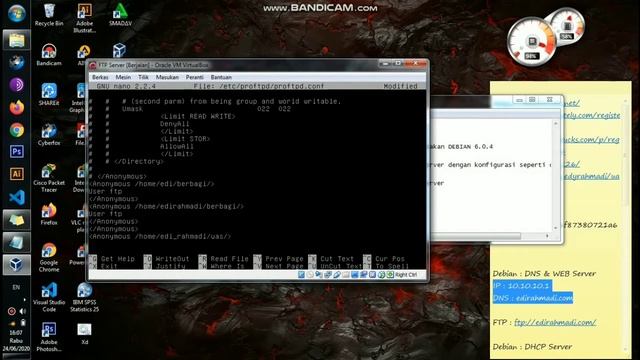Click the large CPU meter gadget dial
The image size is (640, 360).
(x=532, y=42)
